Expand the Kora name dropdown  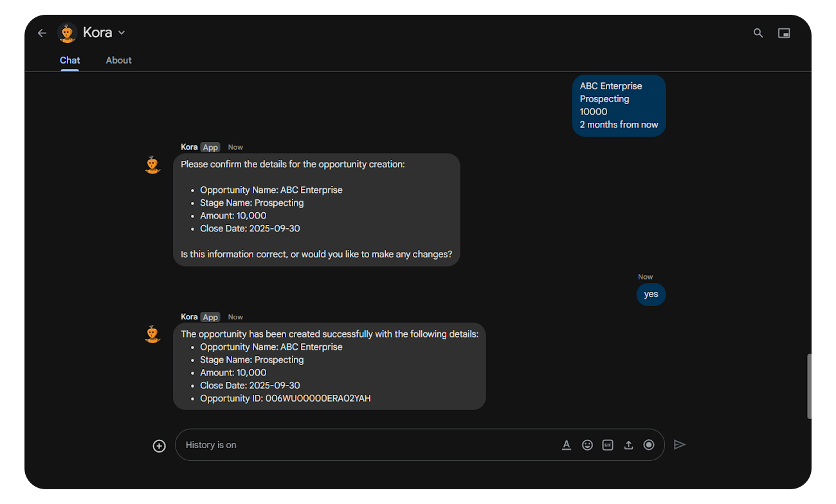pyautogui.click(x=122, y=33)
